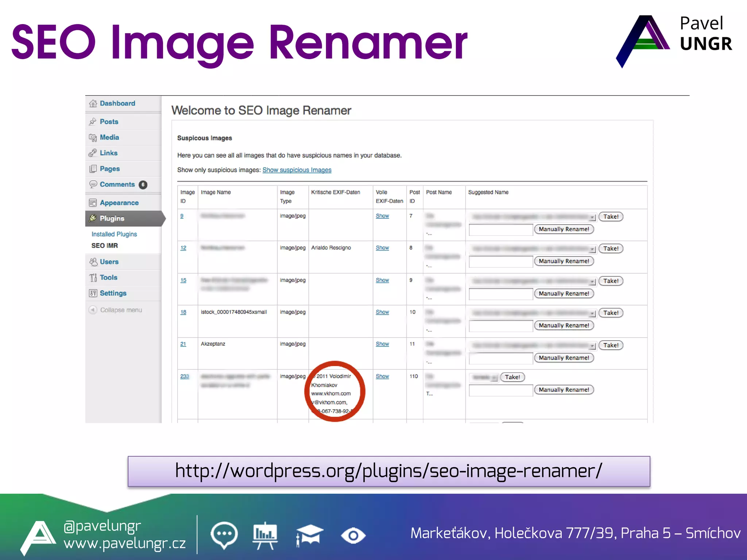Click Manually Rename! for image 21
The image size is (747, 560).
pyautogui.click(x=564, y=358)
